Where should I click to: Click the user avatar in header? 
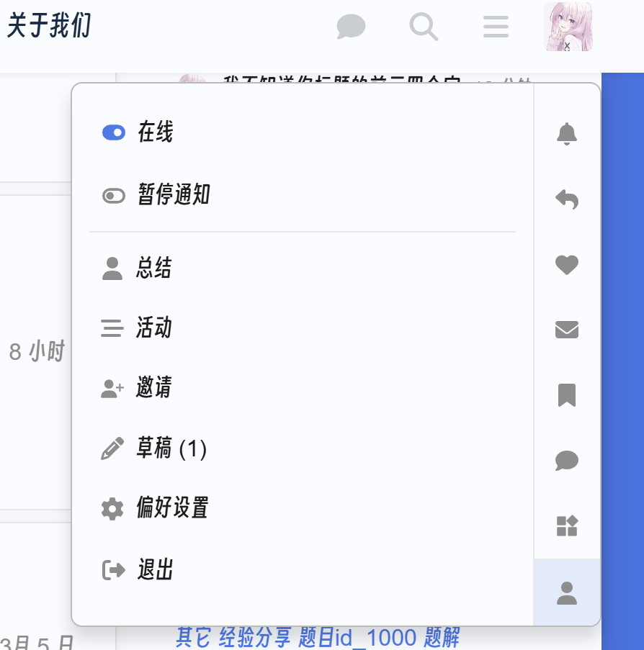point(568,27)
